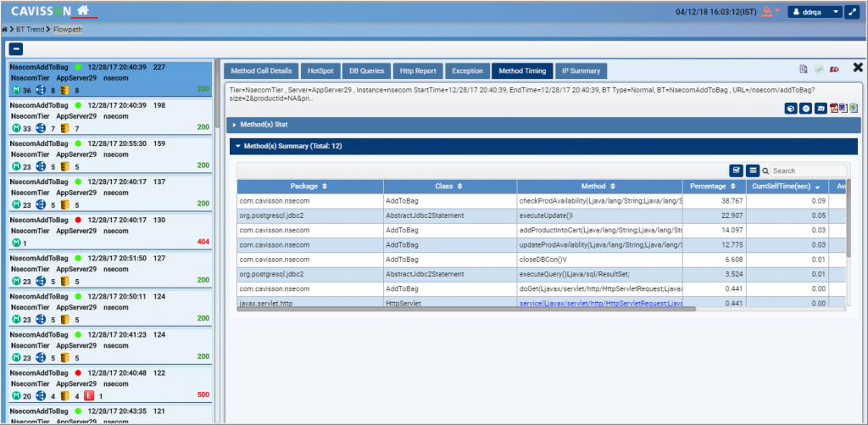Click the horizontal scrollbar under the methods table
This screenshot has width=868, height=425.
tap(466, 309)
